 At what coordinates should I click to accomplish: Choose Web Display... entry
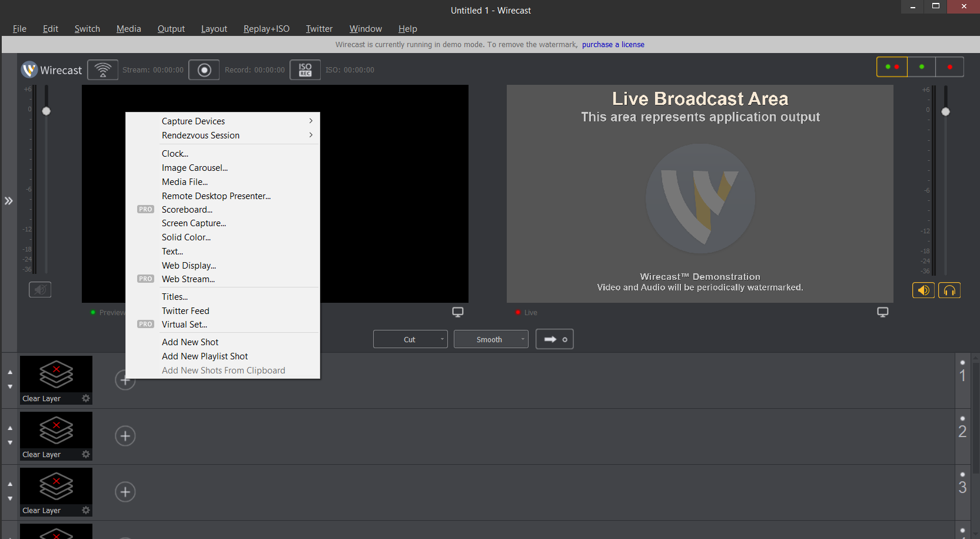223,265
